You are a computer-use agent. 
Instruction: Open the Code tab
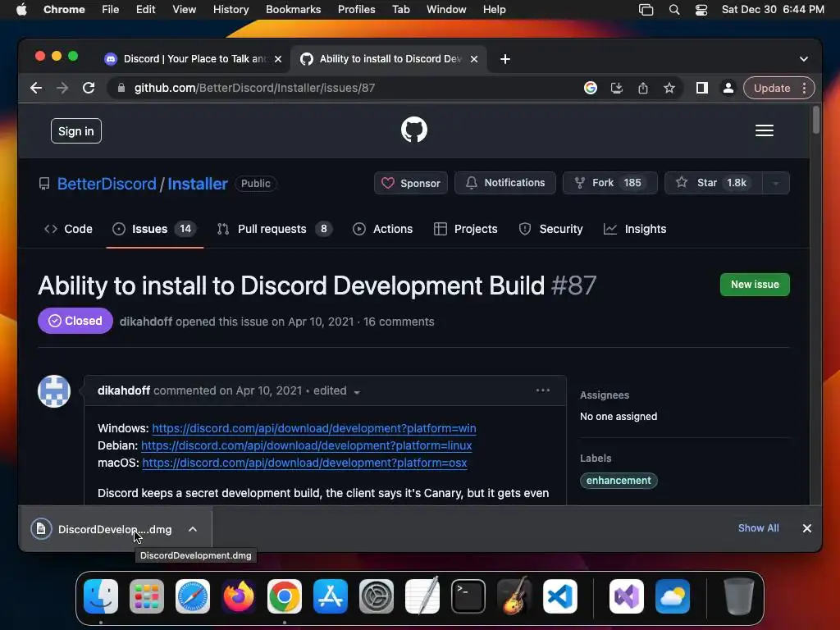click(68, 229)
